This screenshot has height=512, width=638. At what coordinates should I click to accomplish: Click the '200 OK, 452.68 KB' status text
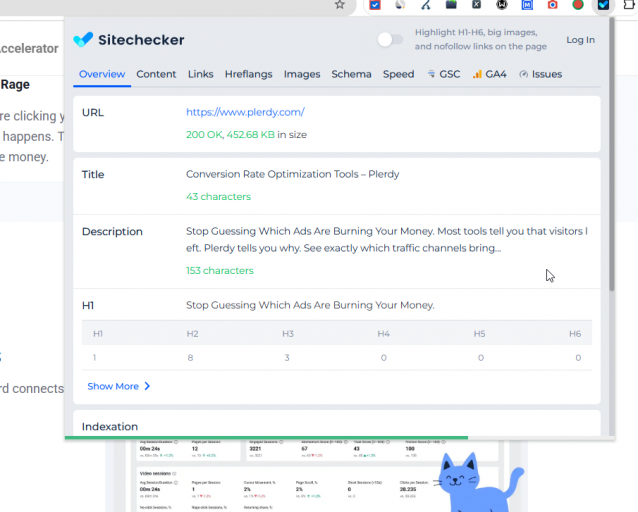(x=230, y=135)
